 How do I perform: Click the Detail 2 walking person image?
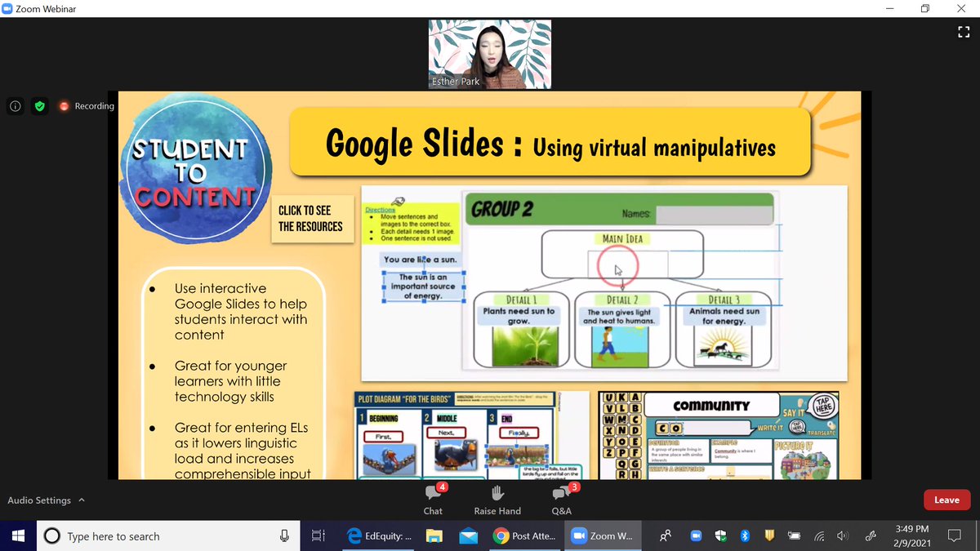tap(619, 346)
